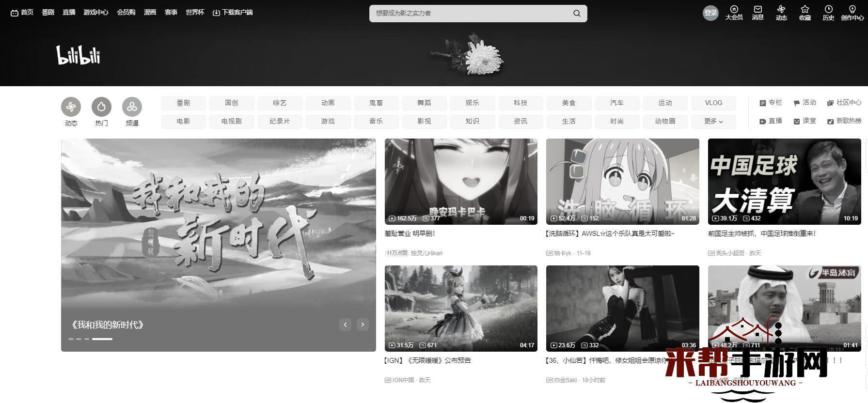Screen dimensions: 868x403
Task: Open 收藏 favorites star icon
Action: pos(805,13)
